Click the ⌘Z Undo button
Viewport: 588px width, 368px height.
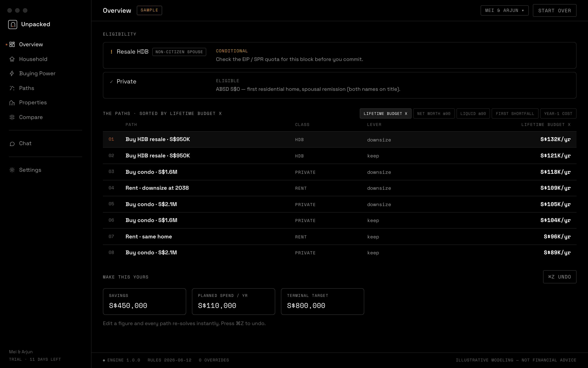click(x=560, y=277)
